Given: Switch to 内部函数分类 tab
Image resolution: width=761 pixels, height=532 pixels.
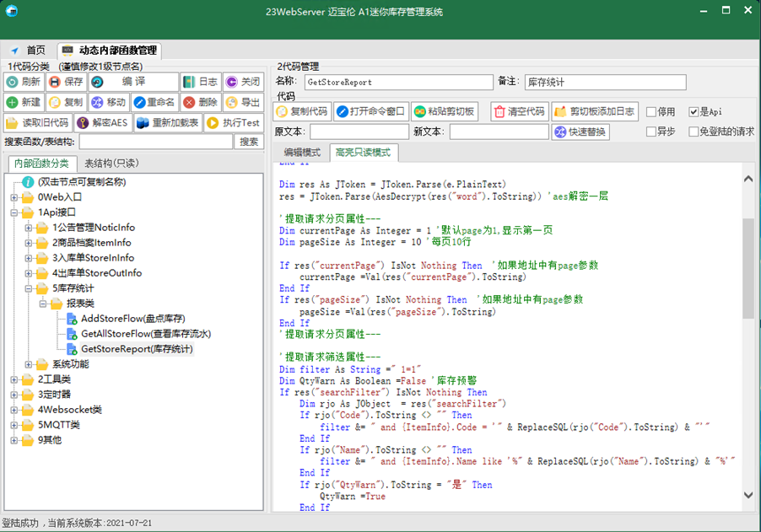Looking at the screenshot, I should click(x=41, y=164).
